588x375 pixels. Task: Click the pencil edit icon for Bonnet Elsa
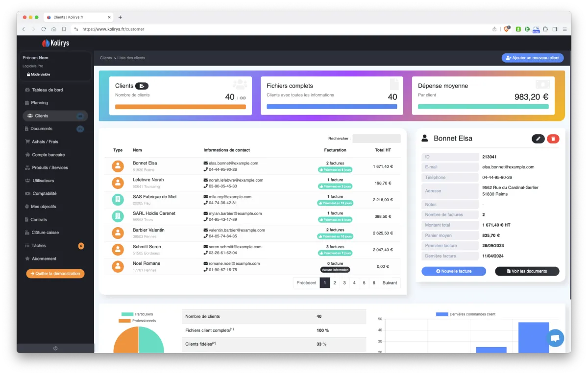[x=538, y=139]
